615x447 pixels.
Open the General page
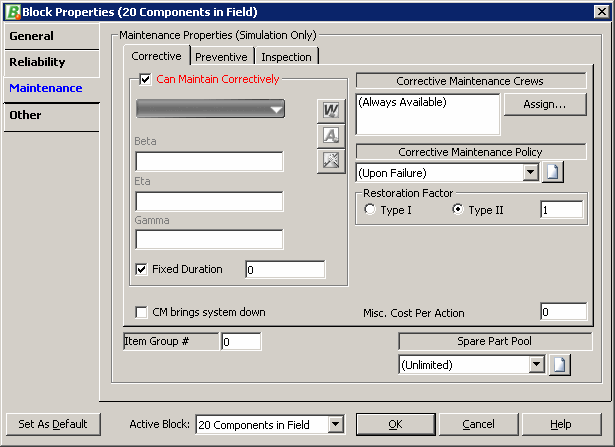click(52, 36)
